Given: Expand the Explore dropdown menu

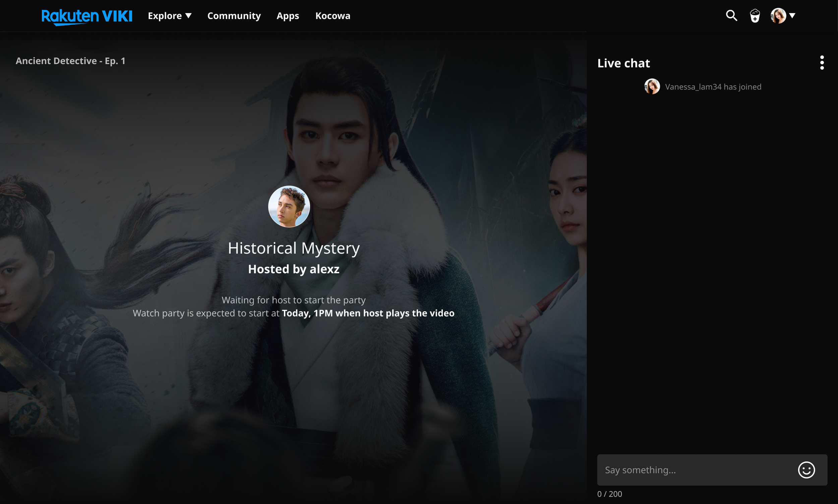Looking at the screenshot, I should [170, 16].
